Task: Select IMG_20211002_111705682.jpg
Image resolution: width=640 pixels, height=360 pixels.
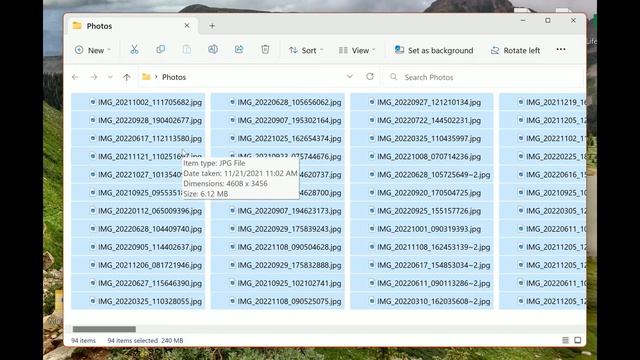Action: [138, 102]
